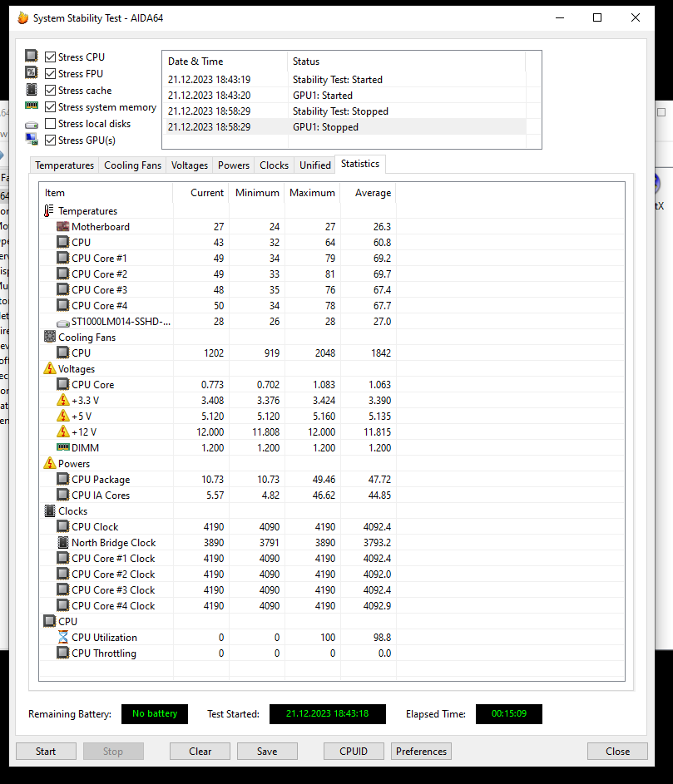Enable Stress local disks checkbox
Screen dimensions: 673x784
(50, 124)
